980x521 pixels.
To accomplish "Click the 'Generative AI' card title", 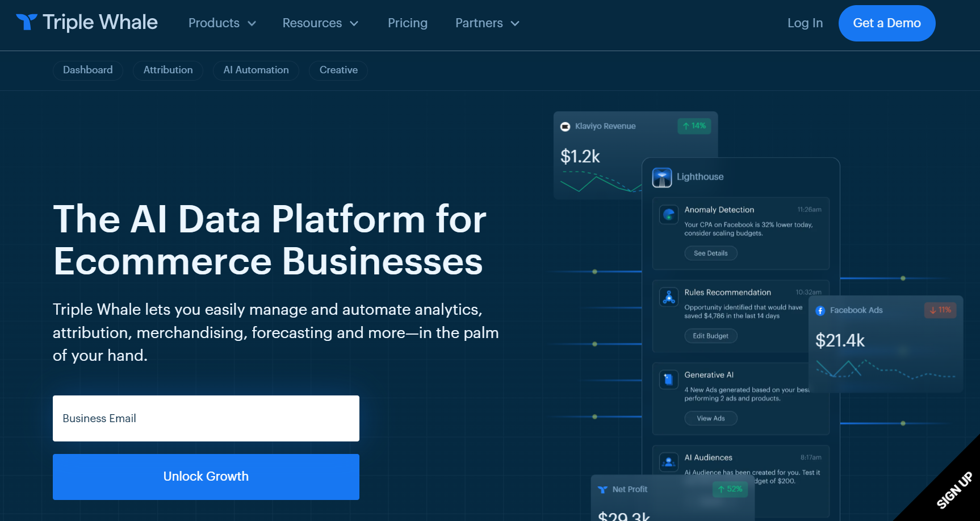I will coord(709,375).
